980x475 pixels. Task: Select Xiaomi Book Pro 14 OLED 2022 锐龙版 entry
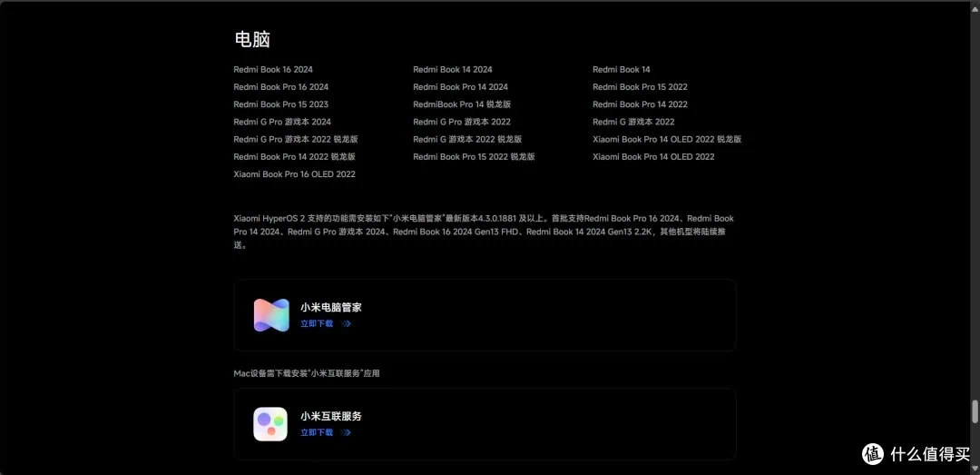coord(667,140)
